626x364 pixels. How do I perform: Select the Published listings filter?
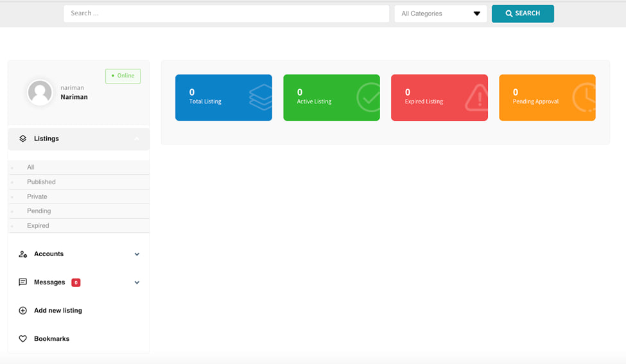(x=41, y=182)
